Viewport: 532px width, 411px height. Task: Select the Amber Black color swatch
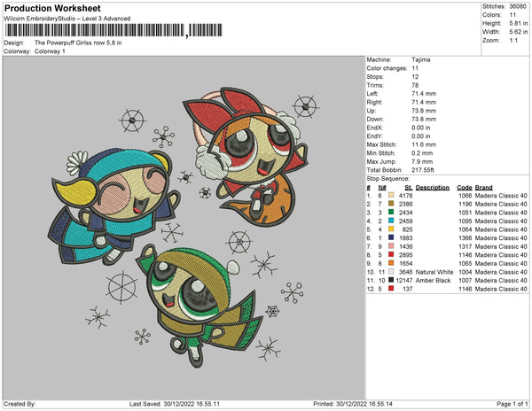coord(391,280)
